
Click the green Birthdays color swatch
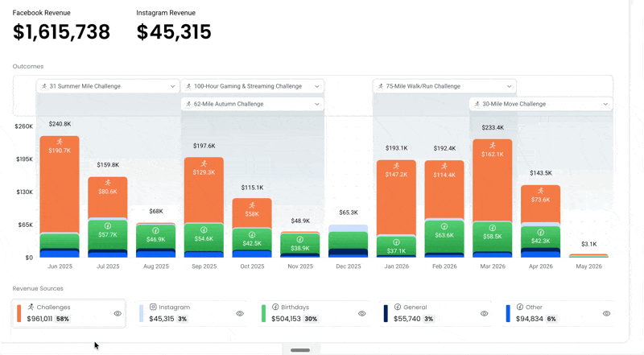[263, 313]
